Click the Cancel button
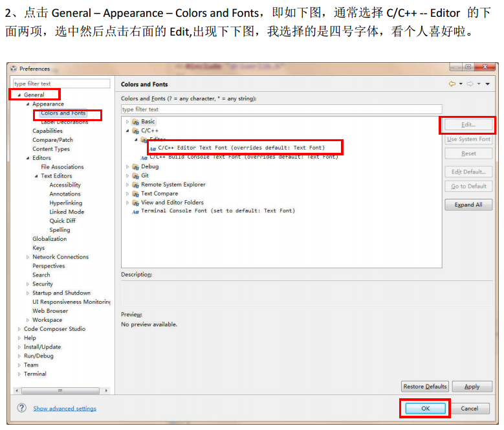 point(470,409)
